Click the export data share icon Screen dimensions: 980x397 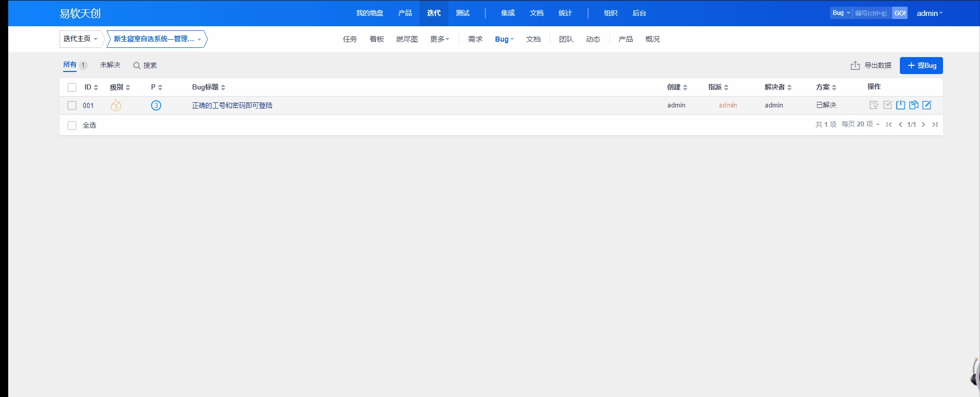pyautogui.click(x=855, y=65)
